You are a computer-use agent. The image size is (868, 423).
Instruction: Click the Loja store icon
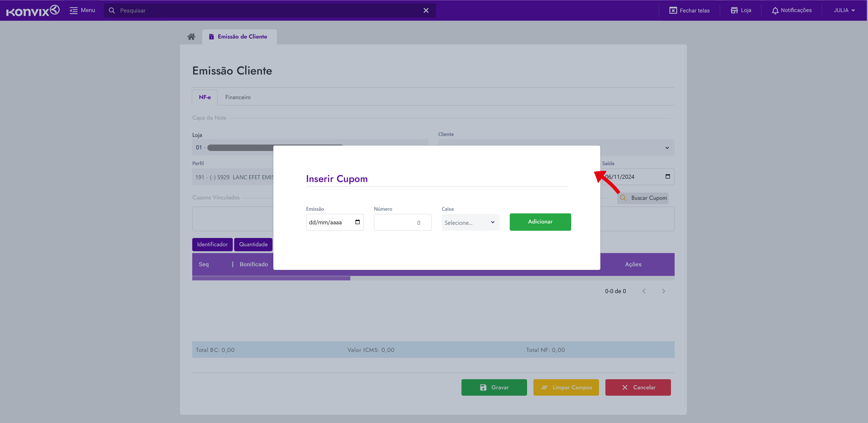[734, 10]
